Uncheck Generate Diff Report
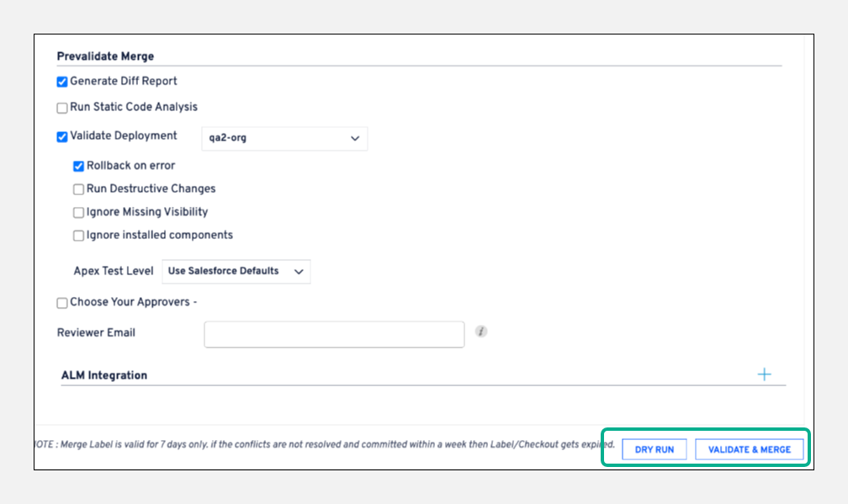 (x=62, y=82)
